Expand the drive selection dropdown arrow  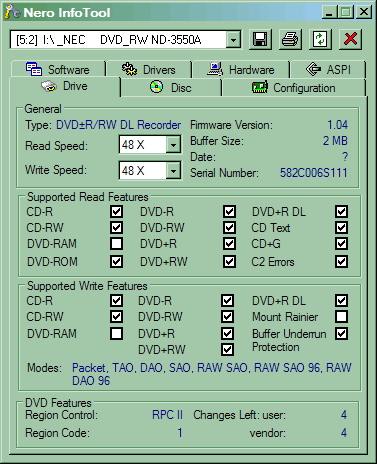[234, 40]
